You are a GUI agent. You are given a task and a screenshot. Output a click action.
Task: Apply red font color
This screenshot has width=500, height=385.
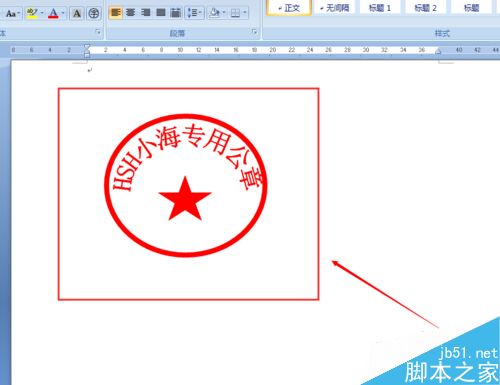pyautogui.click(x=53, y=13)
